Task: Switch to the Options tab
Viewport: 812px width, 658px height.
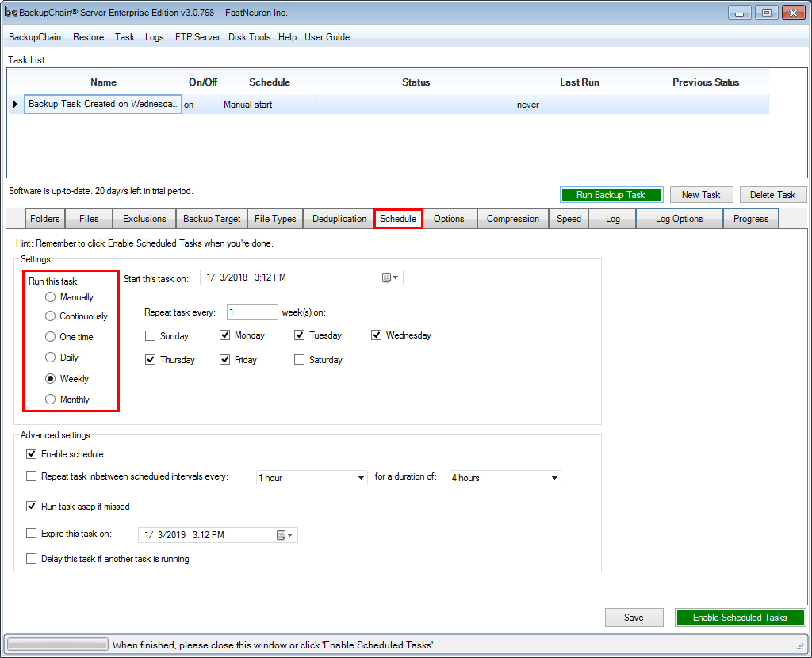Action: pyautogui.click(x=449, y=219)
